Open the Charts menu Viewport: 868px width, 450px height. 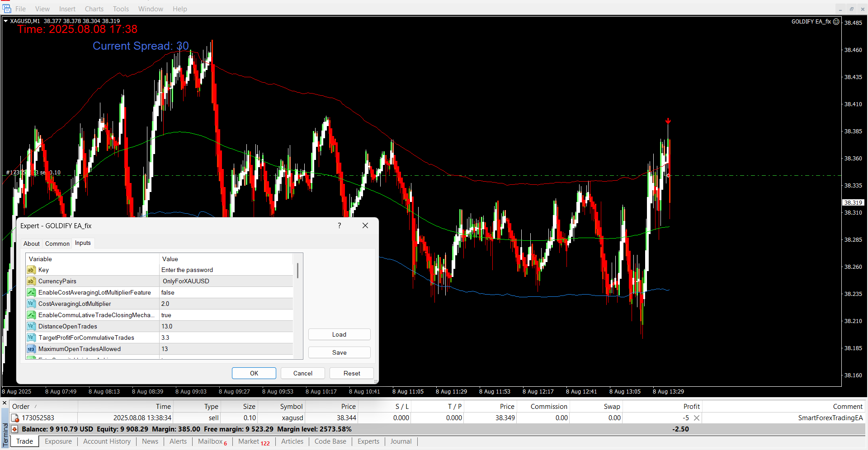tap(94, 9)
